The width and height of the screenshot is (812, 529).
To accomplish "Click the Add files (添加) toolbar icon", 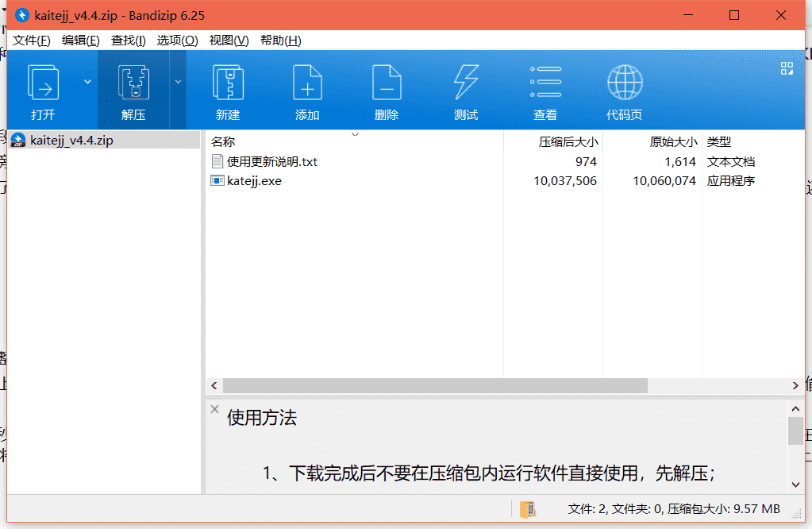I will 307,83.
